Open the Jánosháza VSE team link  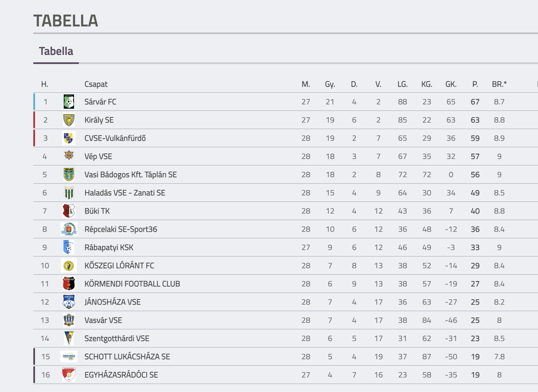[112, 302]
